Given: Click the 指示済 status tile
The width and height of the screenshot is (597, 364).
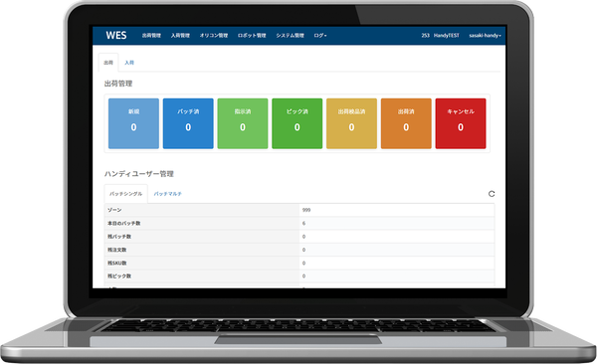Looking at the screenshot, I should coord(243,123).
